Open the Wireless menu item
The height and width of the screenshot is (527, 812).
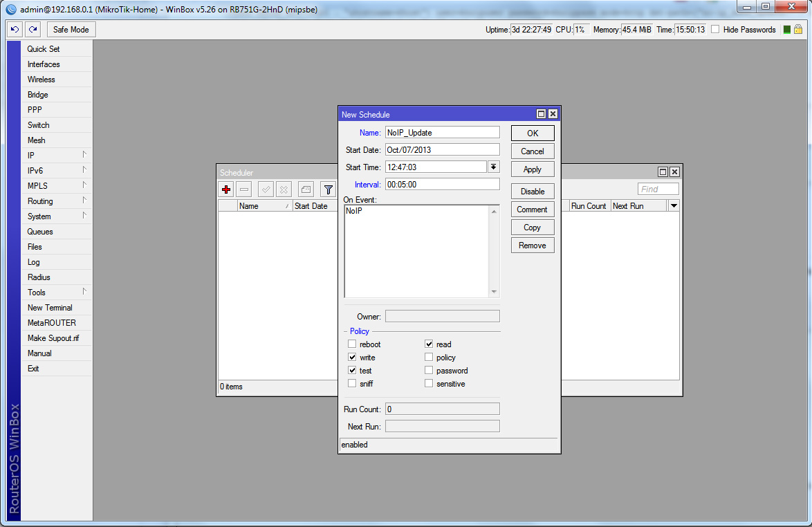(x=41, y=80)
